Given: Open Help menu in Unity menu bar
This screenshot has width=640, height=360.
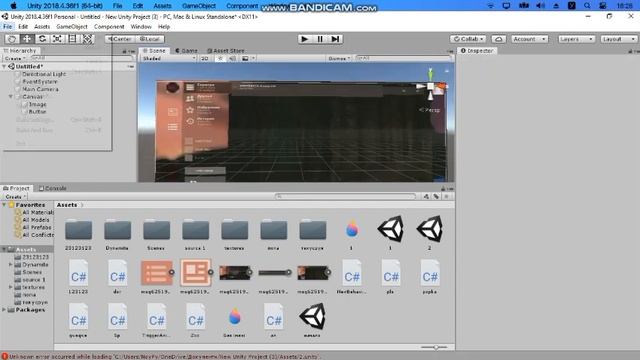Looking at the screenshot, I should coord(164,27).
